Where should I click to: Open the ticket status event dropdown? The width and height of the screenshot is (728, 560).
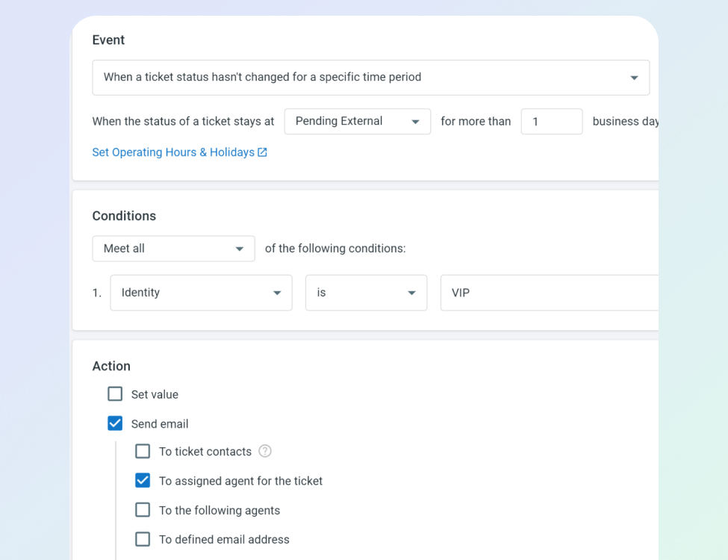click(370, 77)
